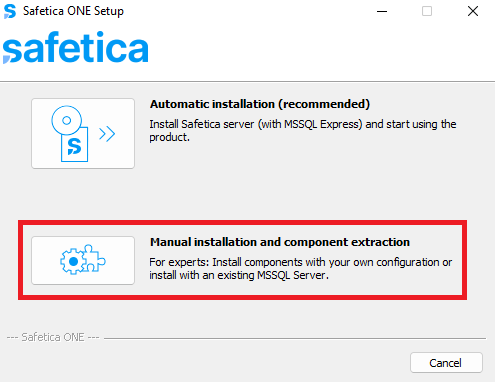Click the gear icon in Manual installation

click(x=72, y=262)
